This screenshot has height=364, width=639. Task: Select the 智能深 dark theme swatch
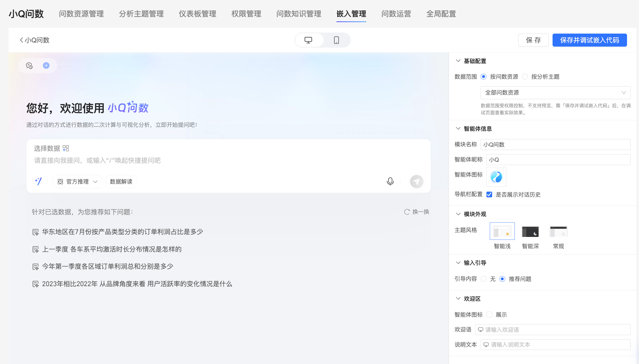click(x=530, y=231)
